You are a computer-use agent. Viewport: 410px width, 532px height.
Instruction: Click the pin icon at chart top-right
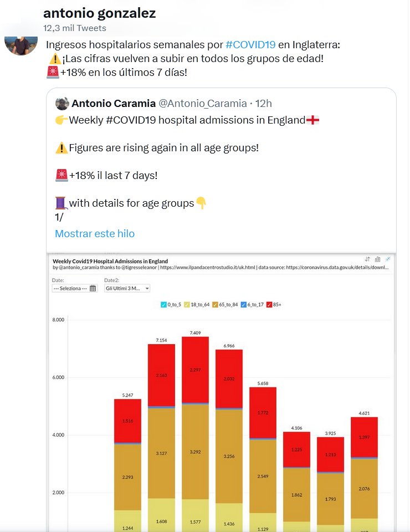tap(388, 259)
